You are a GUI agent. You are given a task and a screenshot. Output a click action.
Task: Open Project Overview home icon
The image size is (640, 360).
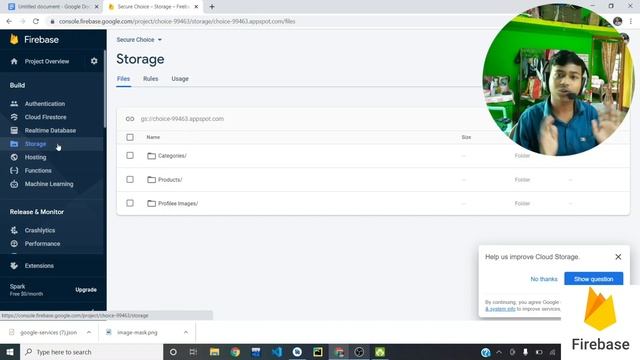tap(14, 61)
